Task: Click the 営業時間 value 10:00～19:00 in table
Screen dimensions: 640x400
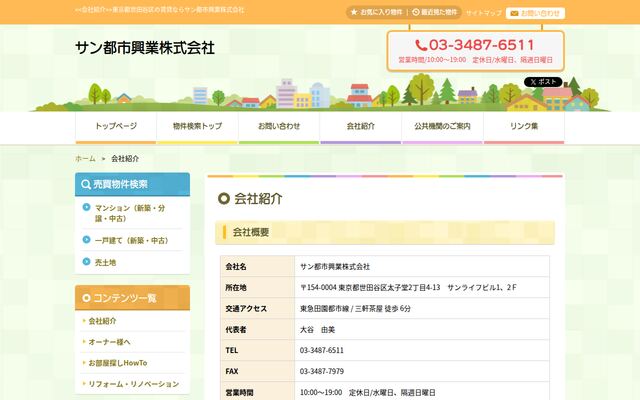Action: [x=367, y=392]
